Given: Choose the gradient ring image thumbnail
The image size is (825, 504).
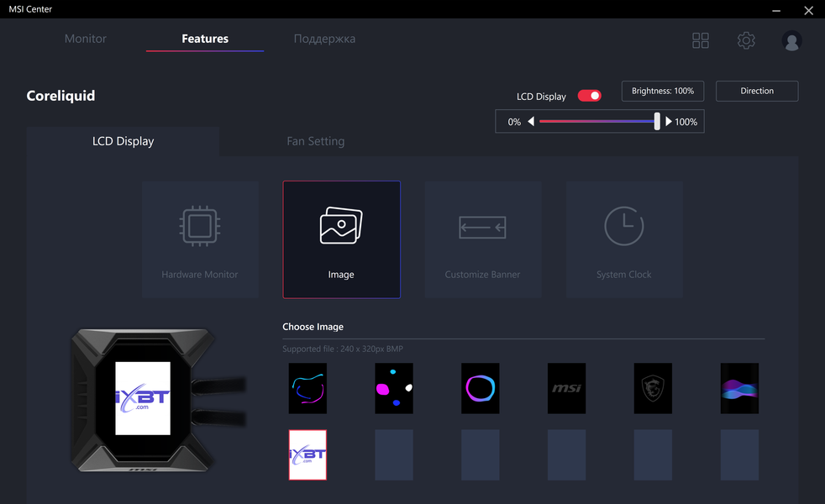Looking at the screenshot, I should pyautogui.click(x=481, y=388).
